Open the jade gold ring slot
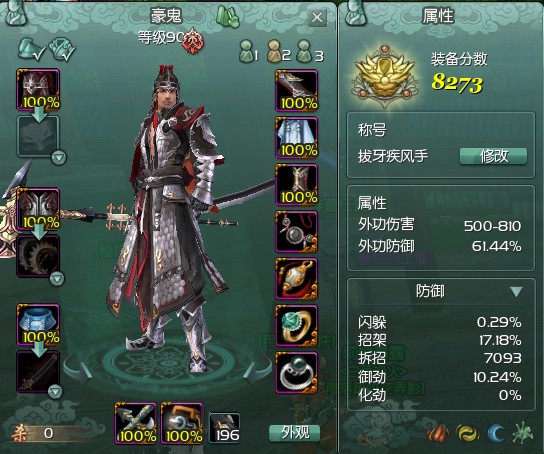Viewport: 544px width, 454px height. coord(297,326)
